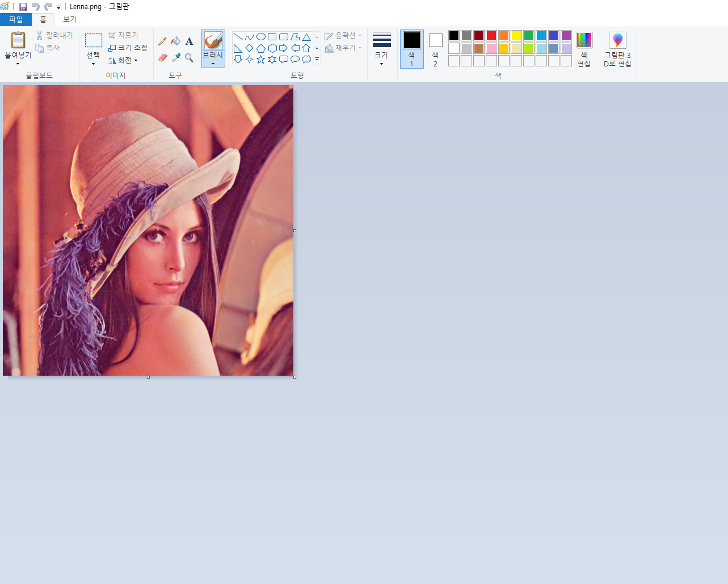This screenshot has width=728, height=584.
Task: Select the Text tool (A icon)
Action: tap(189, 41)
